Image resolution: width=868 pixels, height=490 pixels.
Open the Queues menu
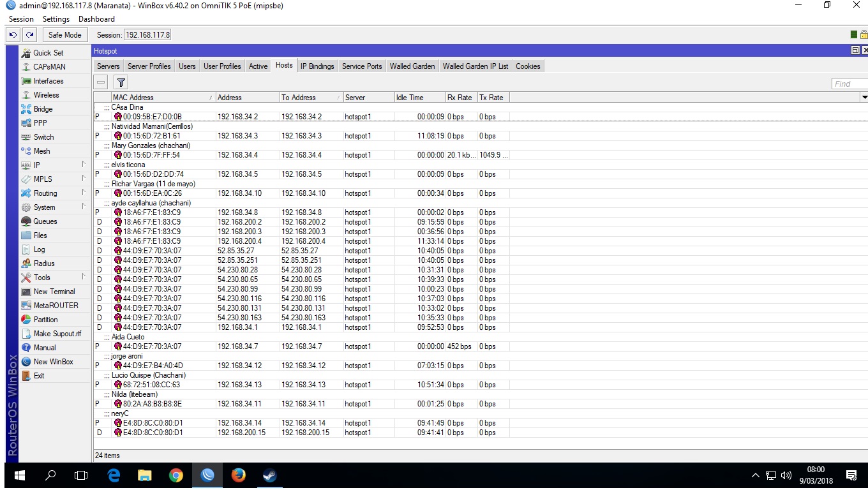[x=45, y=221]
